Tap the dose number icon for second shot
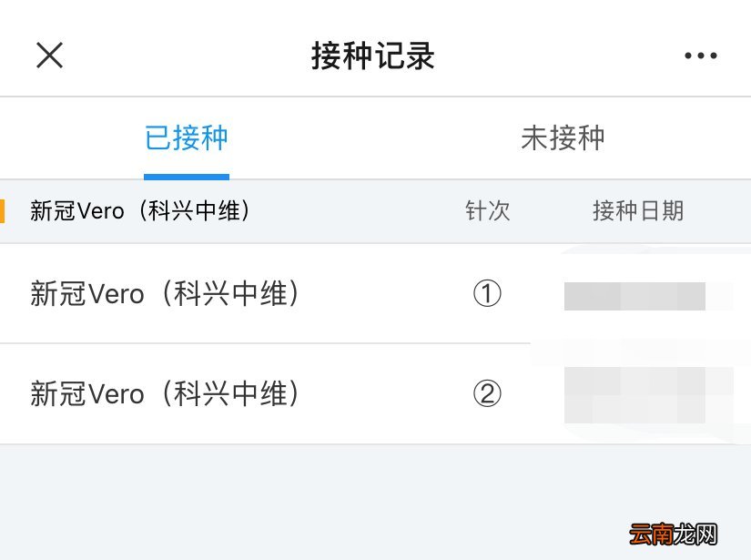The image size is (751, 560). click(x=489, y=393)
